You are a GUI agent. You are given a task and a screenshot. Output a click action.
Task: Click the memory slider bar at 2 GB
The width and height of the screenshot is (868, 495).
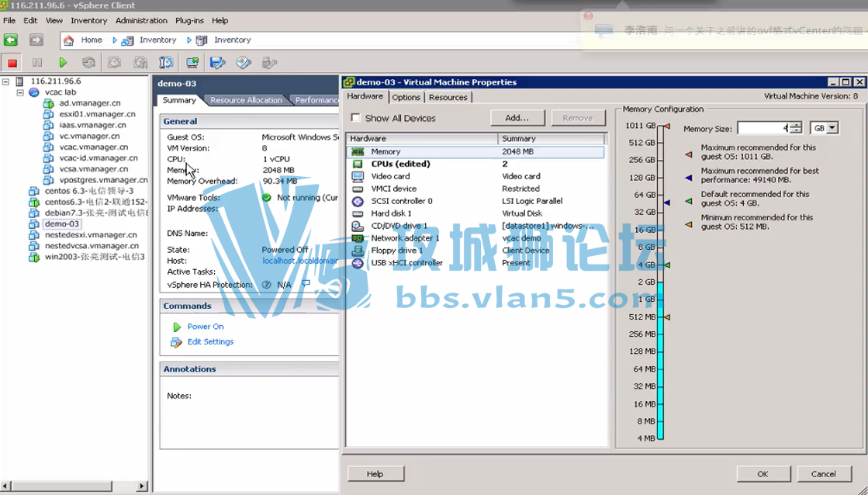[x=660, y=282]
